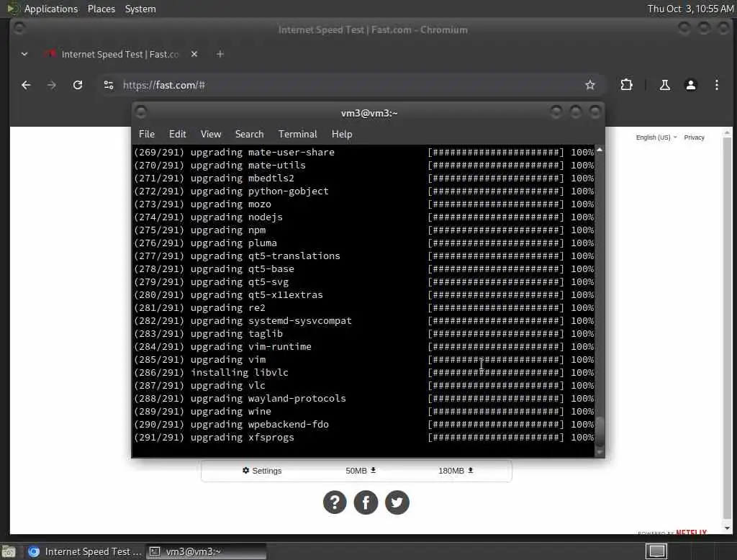Click the terminal scrollbar thumb

(x=600, y=431)
